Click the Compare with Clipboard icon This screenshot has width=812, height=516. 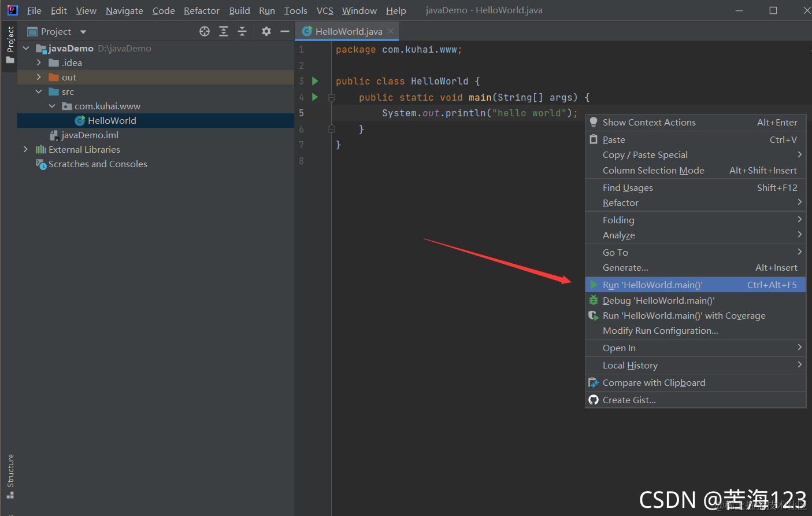click(x=594, y=382)
